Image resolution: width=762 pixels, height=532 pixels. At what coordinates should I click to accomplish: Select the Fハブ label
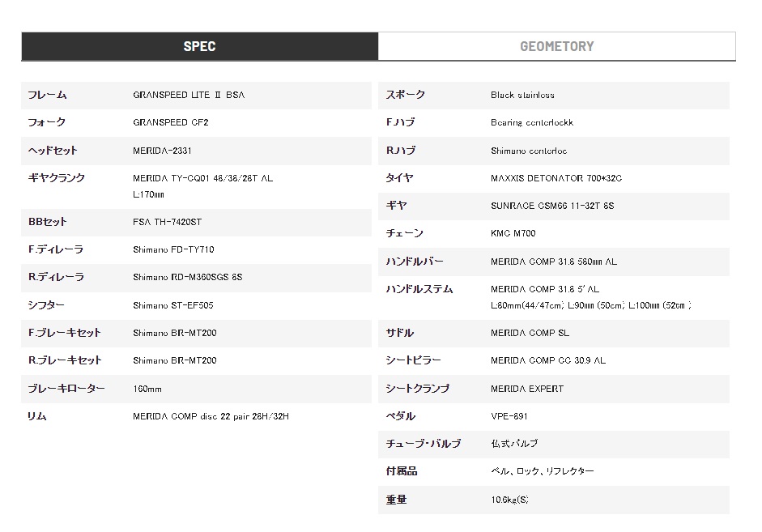point(401,122)
